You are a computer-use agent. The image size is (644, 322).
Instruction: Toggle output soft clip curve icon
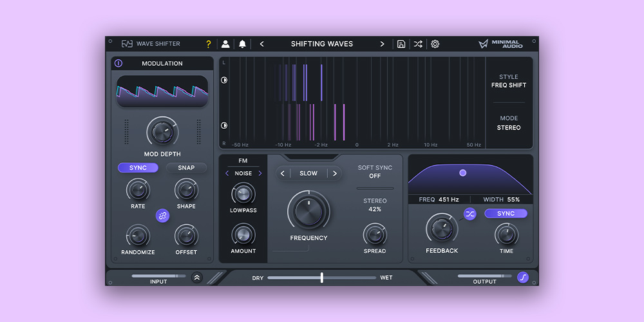[x=523, y=277]
